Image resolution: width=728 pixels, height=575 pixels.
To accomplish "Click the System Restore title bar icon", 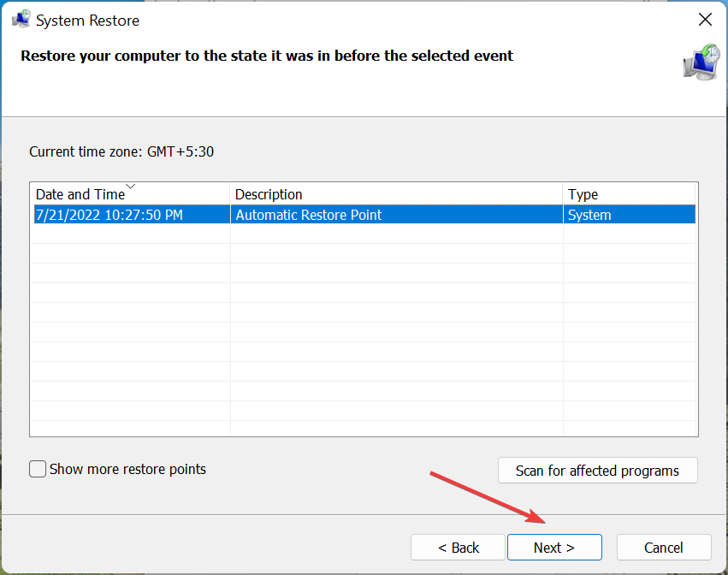I will pos(21,20).
